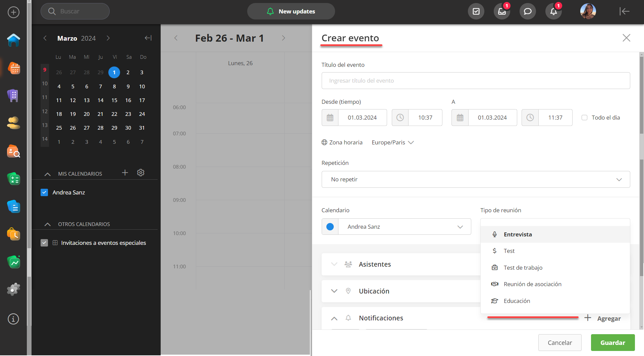Image resolution: width=644 pixels, height=356 pixels.
Task: Choose Reunión de asociación option
Action: tap(532, 284)
